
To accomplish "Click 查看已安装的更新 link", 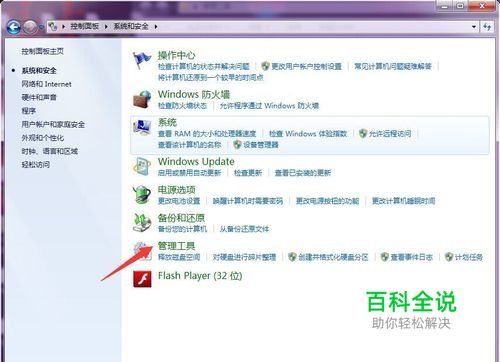I will point(303,173).
